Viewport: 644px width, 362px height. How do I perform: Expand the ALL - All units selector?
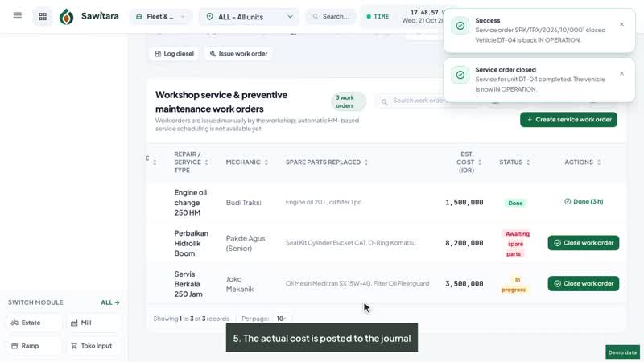point(250,17)
